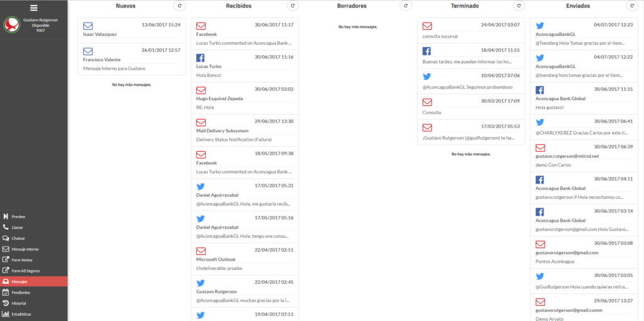This screenshot has height=321, width=644.
Task: Refresh the Terminado column
Action: point(518,6)
